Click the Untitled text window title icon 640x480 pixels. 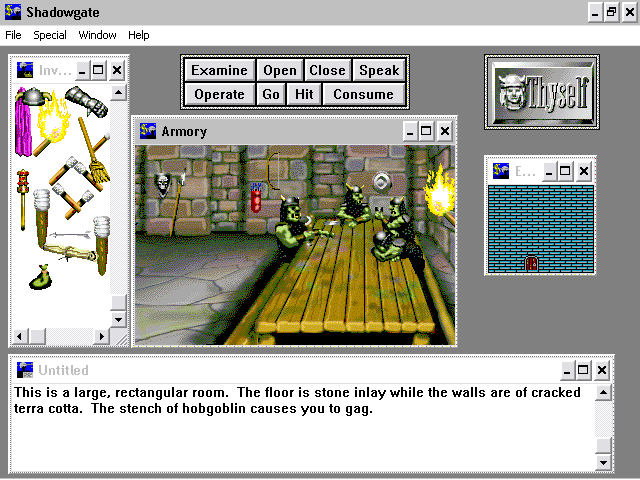coord(25,370)
